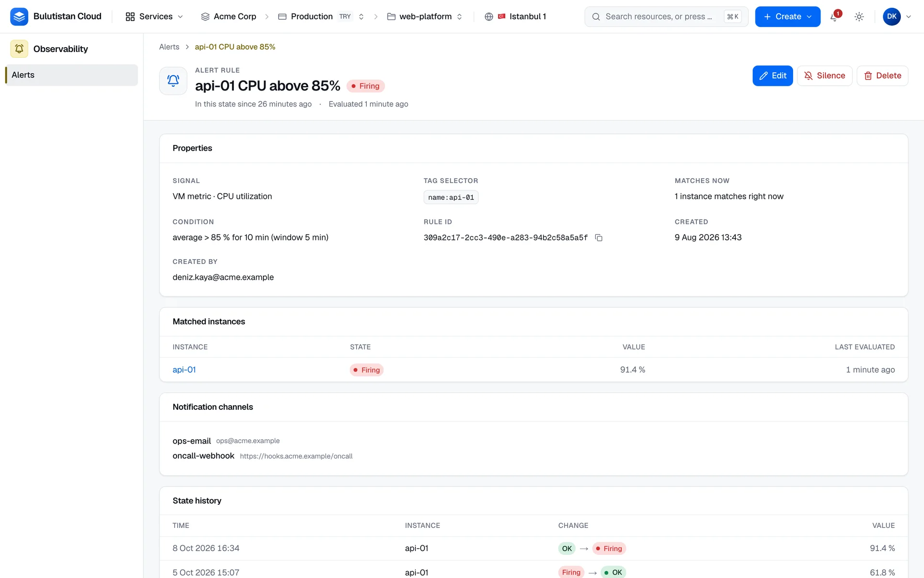Click the Observability bell icon in sidebar

point(19,49)
